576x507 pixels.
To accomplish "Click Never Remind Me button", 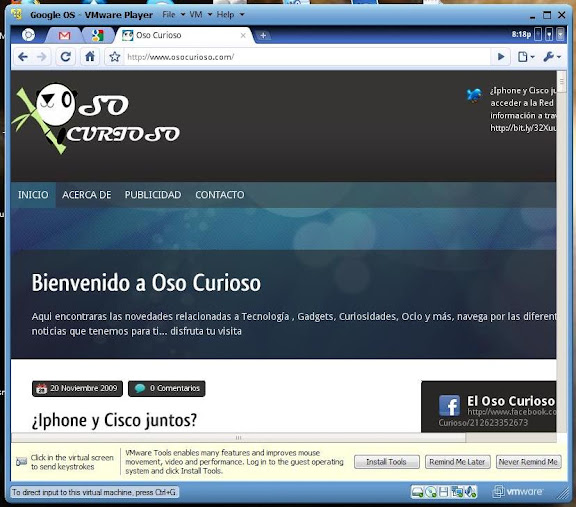I will pyautogui.click(x=528, y=462).
